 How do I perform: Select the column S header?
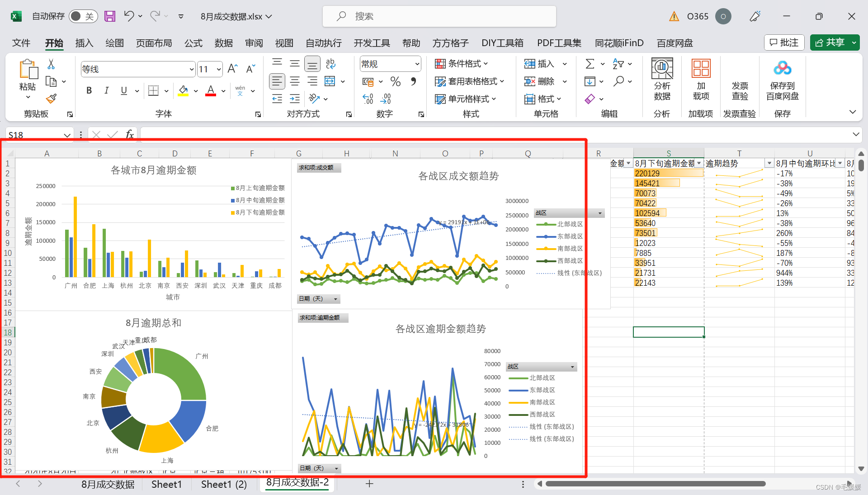pos(669,153)
